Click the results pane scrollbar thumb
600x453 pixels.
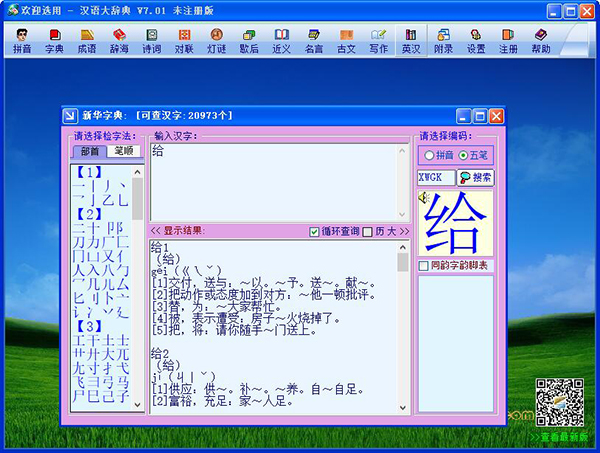[x=403, y=262]
